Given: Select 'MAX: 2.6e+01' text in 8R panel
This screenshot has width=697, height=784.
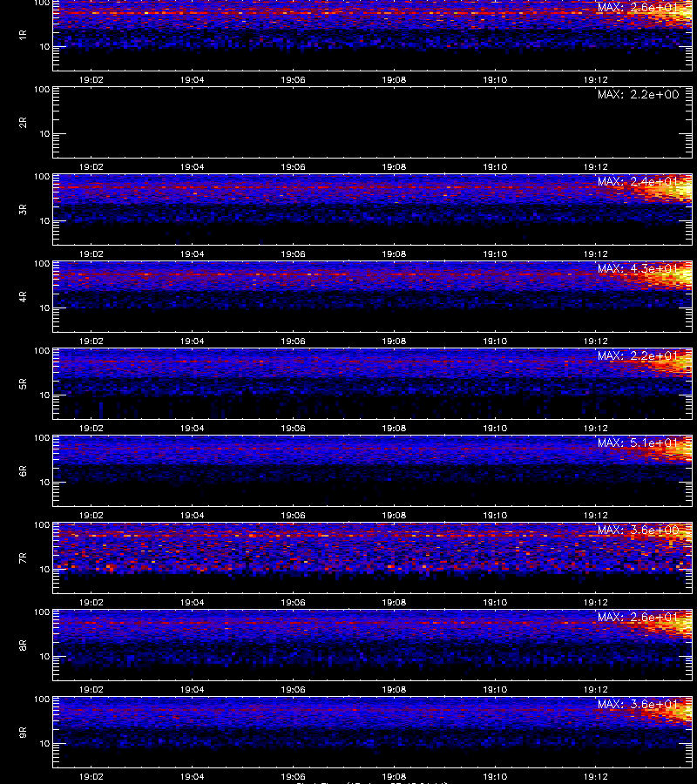Looking at the screenshot, I should coord(638,618).
